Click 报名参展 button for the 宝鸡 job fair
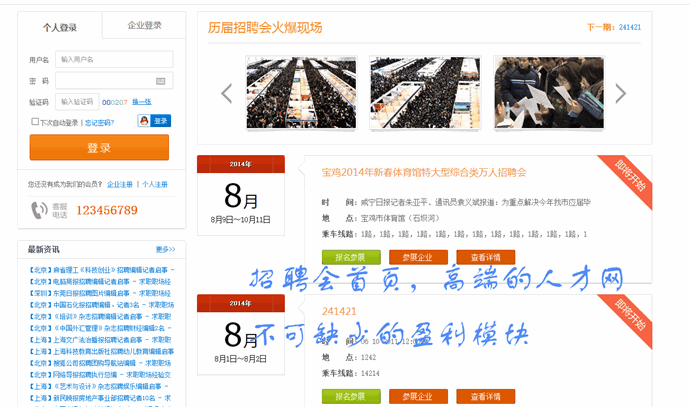Viewport: 690px width, 407px height. [x=351, y=257]
